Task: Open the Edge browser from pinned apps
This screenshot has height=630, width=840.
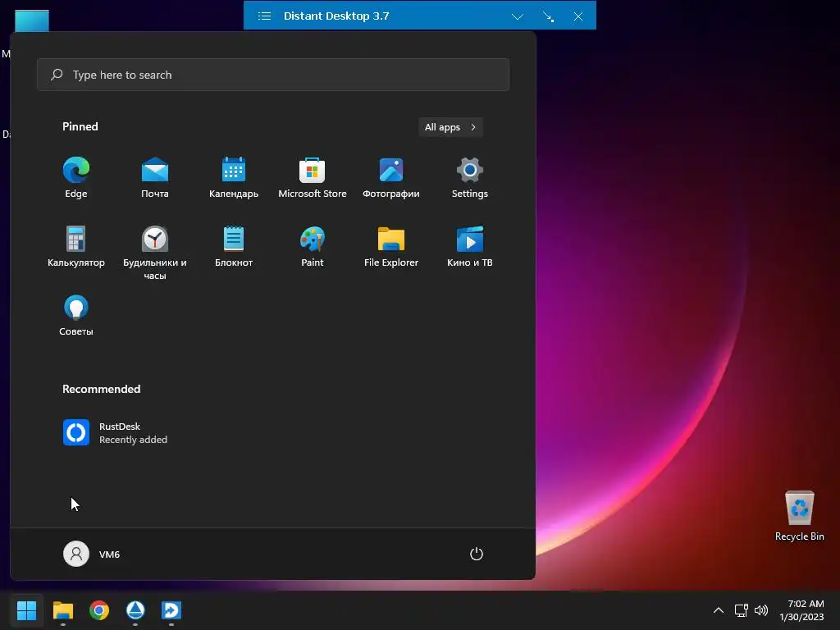Action: click(x=76, y=178)
